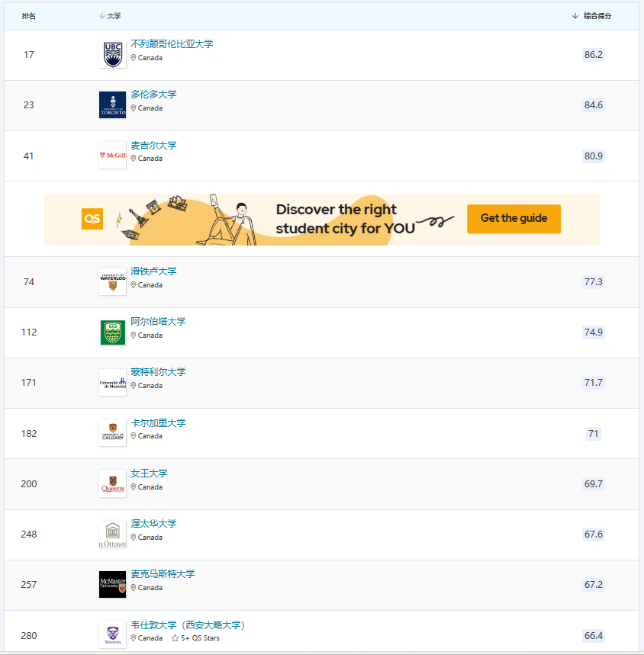Image resolution: width=644 pixels, height=655 pixels.
Task: Click the location pin icon under 麦吉尔大学
Action: (x=134, y=159)
